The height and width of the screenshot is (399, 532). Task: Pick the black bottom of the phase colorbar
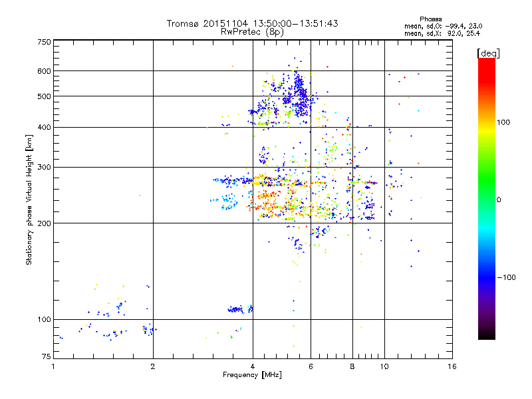pyautogui.click(x=487, y=334)
